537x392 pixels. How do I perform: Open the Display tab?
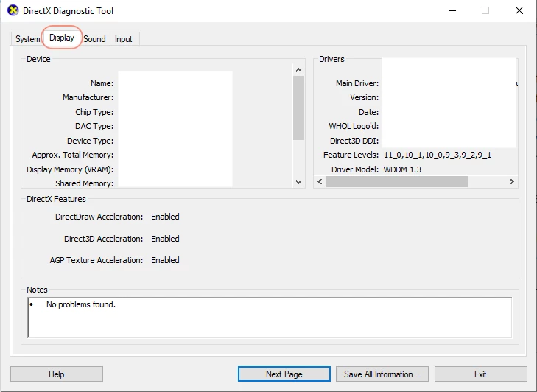[62, 38]
